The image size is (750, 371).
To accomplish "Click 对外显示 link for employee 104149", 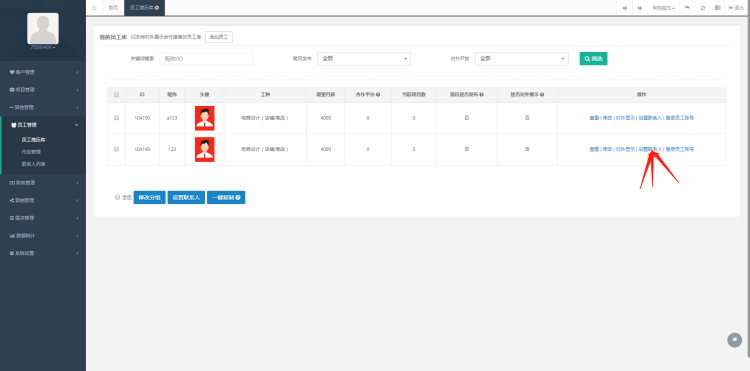I will click(625, 150).
